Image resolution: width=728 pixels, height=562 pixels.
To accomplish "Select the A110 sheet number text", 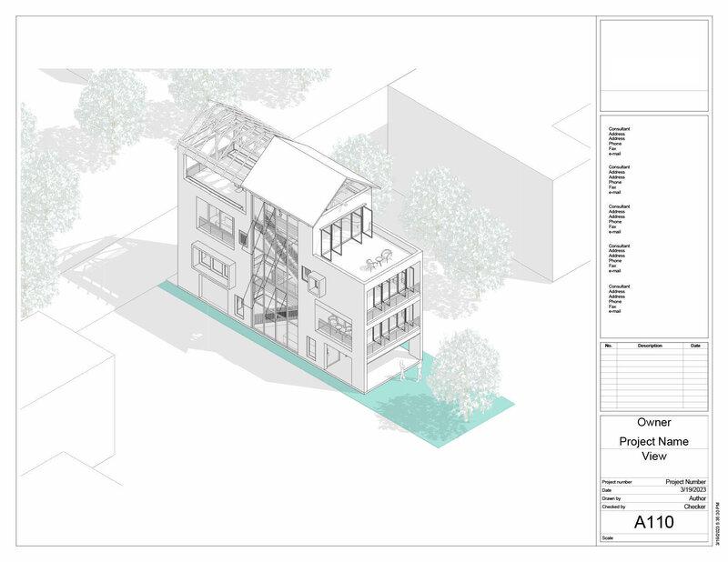I will tap(653, 522).
